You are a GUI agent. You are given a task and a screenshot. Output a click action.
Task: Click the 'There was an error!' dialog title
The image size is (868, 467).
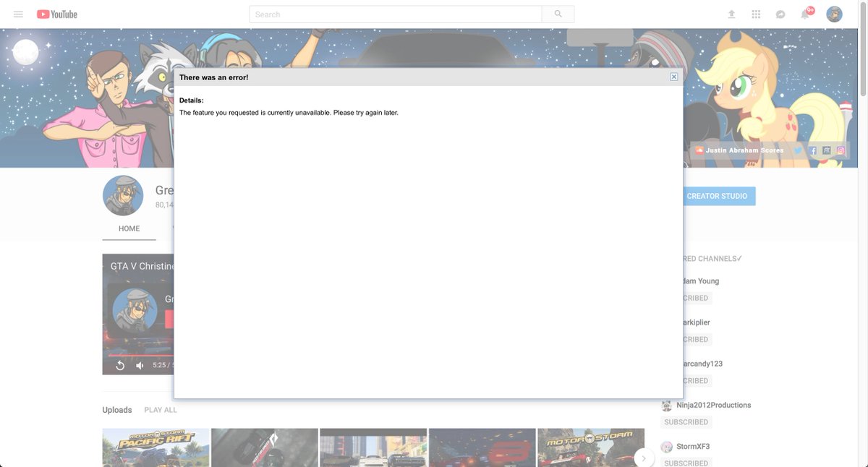point(213,77)
